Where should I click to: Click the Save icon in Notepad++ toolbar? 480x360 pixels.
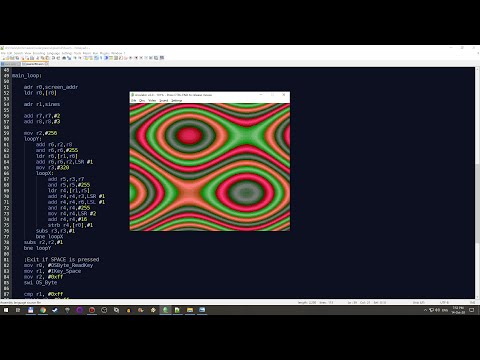(x=12, y=58)
